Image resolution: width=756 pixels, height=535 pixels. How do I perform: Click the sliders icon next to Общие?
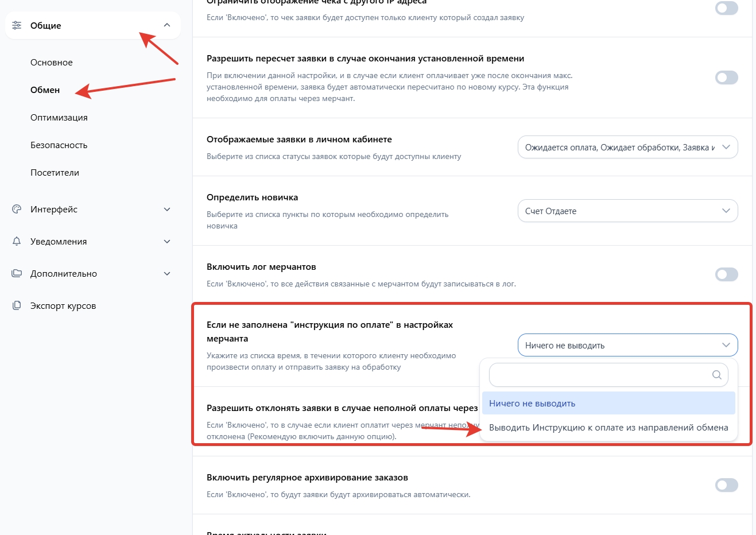point(17,25)
